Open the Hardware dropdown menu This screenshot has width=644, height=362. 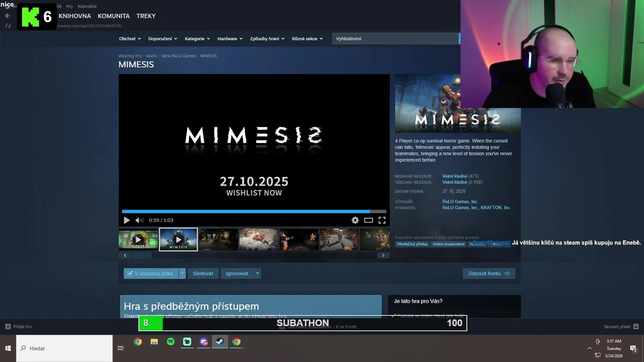coord(230,39)
